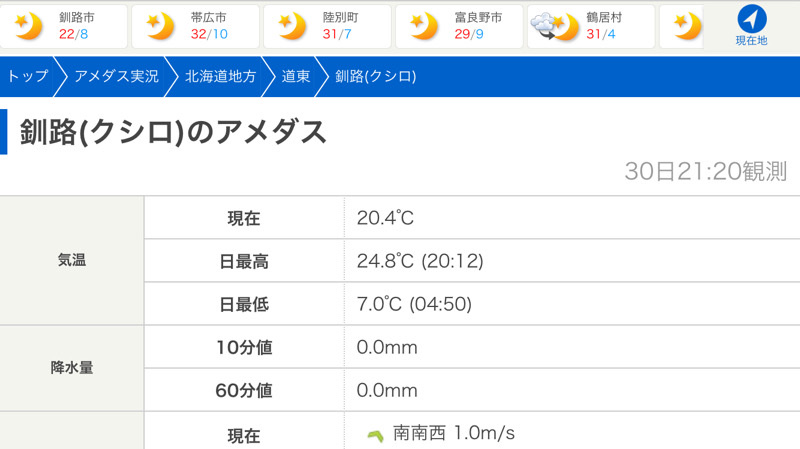Screen dimensions: 800x449
Task: Click the moon icon beside 富良野市
Action: [x=424, y=26]
